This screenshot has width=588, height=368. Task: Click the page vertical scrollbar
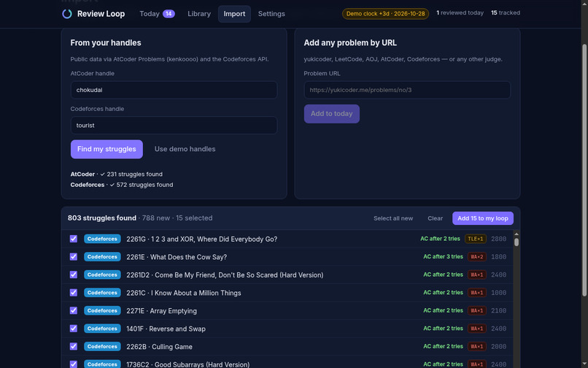click(584, 170)
